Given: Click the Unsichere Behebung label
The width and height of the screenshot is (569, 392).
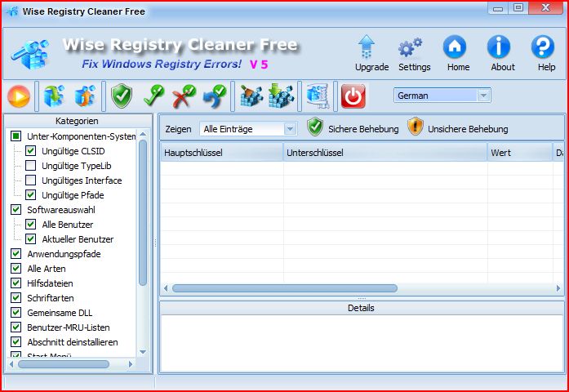Looking at the screenshot, I should coord(468,129).
